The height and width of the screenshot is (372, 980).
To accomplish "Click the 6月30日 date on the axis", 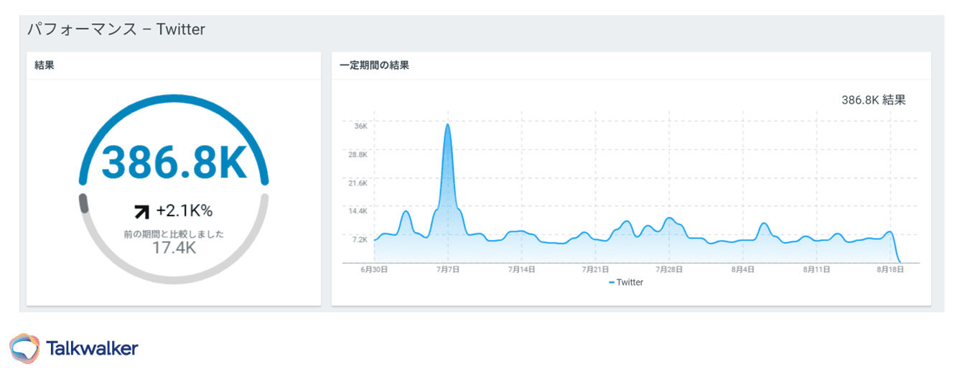I will (x=374, y=270).
